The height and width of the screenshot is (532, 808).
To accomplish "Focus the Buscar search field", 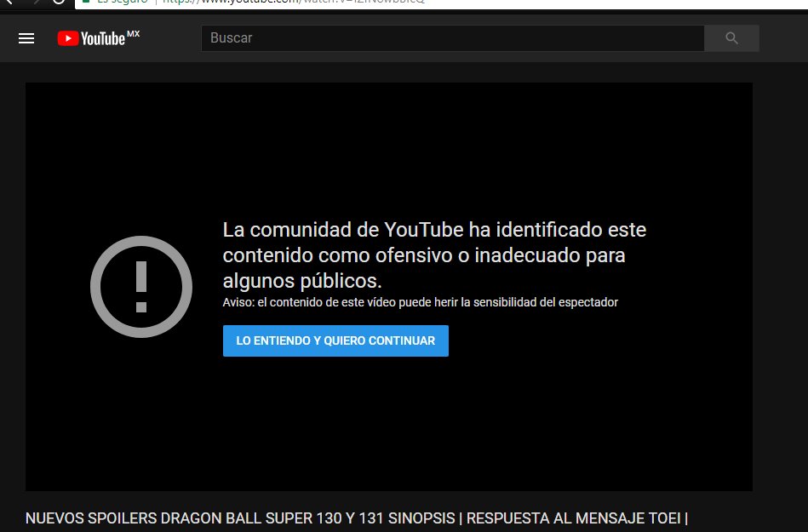I will click(452, 38).
